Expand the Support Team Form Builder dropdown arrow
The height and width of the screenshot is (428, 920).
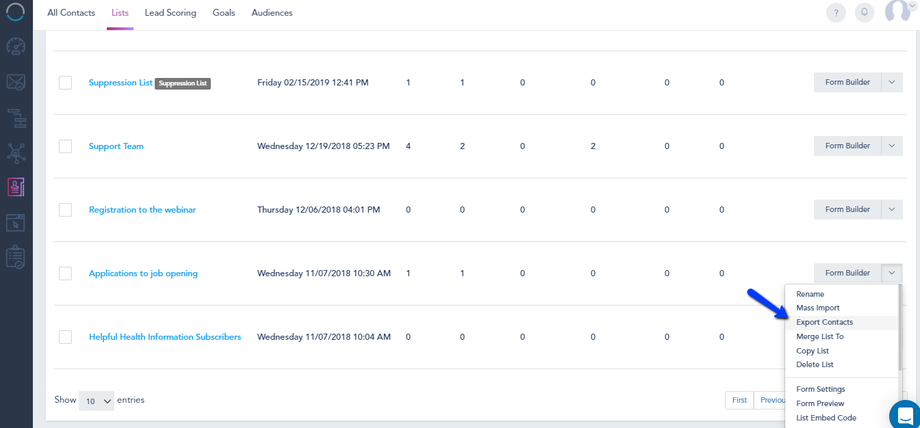click(892, 146)
